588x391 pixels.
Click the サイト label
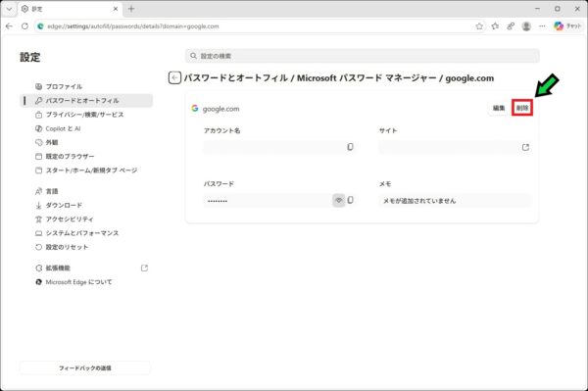pos(388,130)
